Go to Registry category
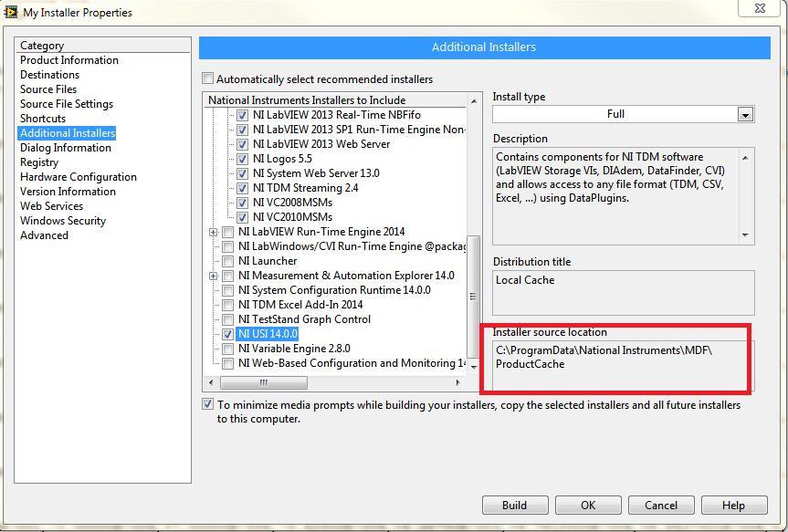Image resolution: width=788 pixels, height=532 pixels. click(39, 162)
